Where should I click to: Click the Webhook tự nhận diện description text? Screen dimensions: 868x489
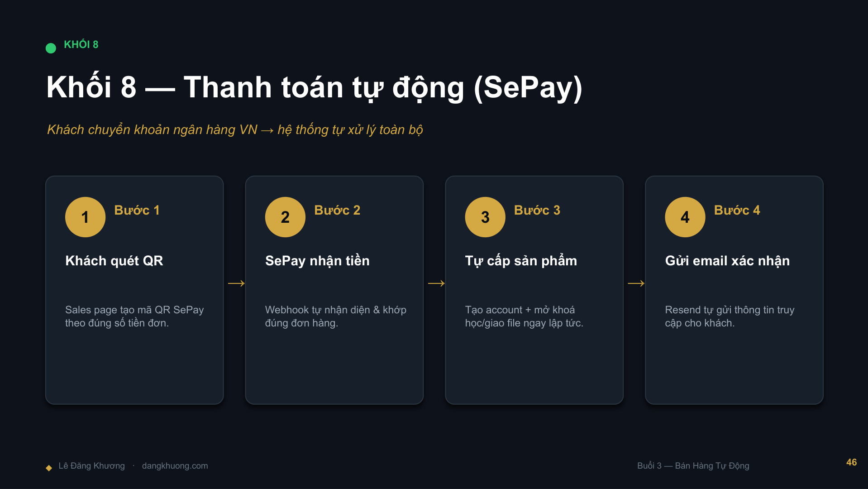336,316
